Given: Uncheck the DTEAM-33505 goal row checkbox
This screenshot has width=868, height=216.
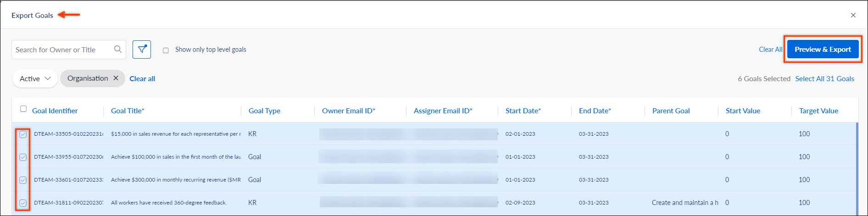Looking at the screenshot, I should [23, 134].
